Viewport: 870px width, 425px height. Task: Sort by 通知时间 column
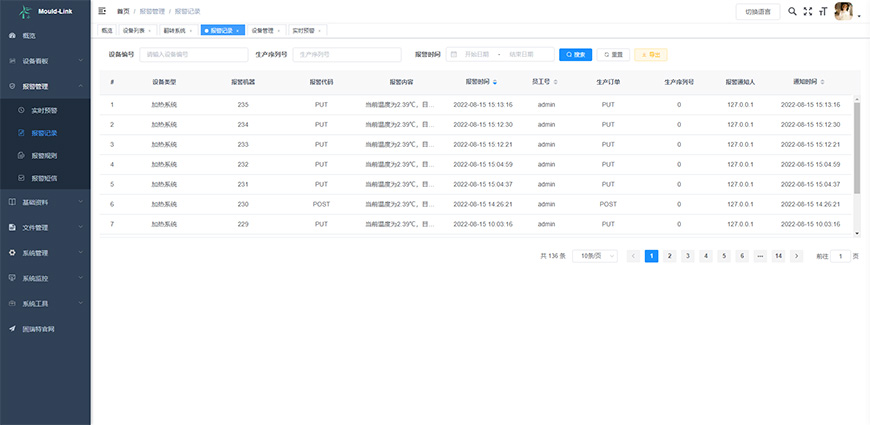click(x=809, y=82)
